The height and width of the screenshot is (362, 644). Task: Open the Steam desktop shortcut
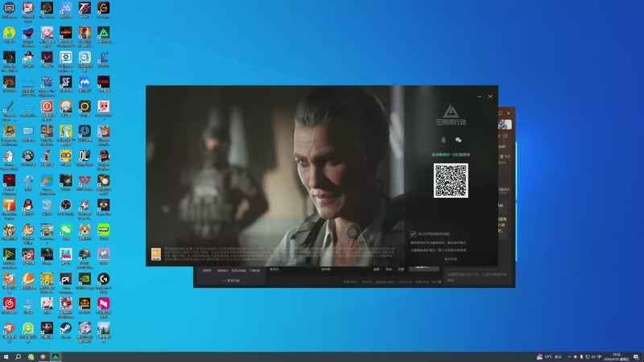tap(66, 330)
